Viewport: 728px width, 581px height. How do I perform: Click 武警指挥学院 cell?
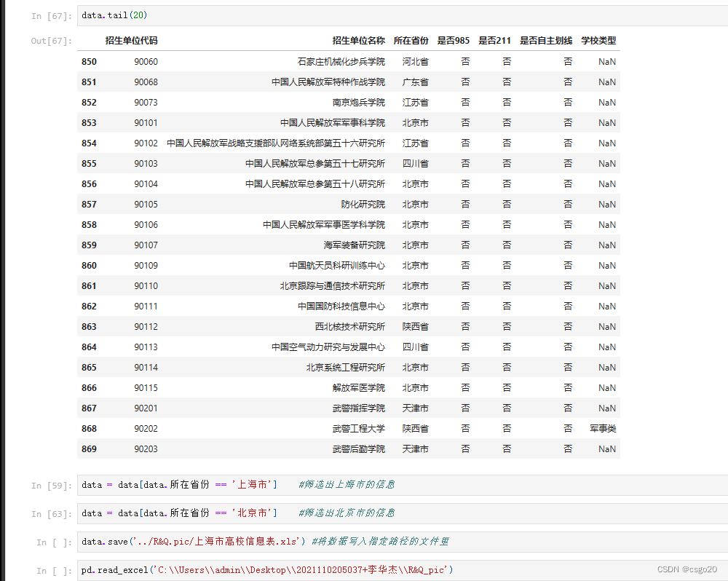pyautogui.click(x=358, y=408)
